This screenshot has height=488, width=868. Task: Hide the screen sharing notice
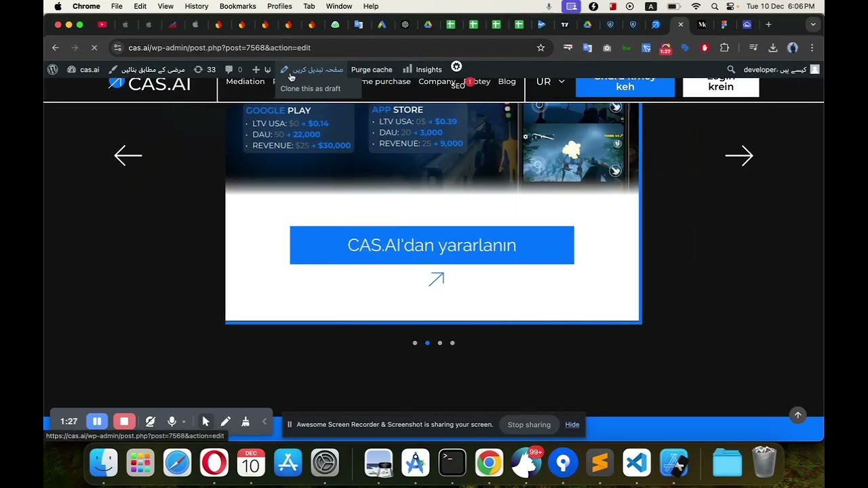572,424
